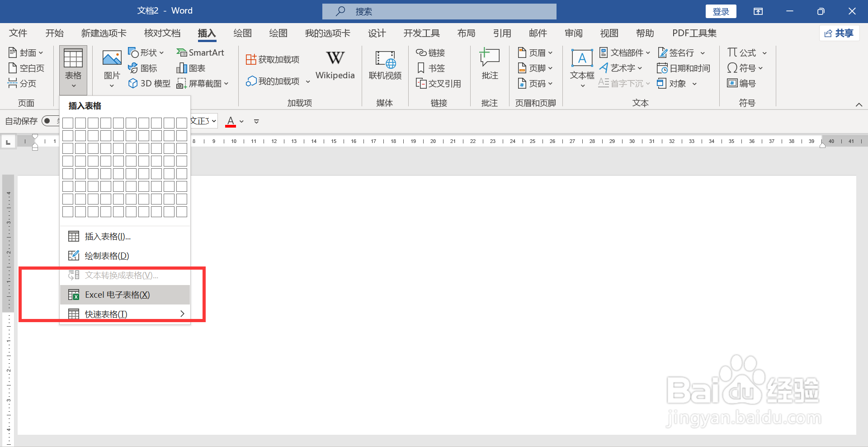Image resolution: width=868 pixels, height=447 pixels.
Task: Insert a 文本框 text box
Action: pos(582,68)
